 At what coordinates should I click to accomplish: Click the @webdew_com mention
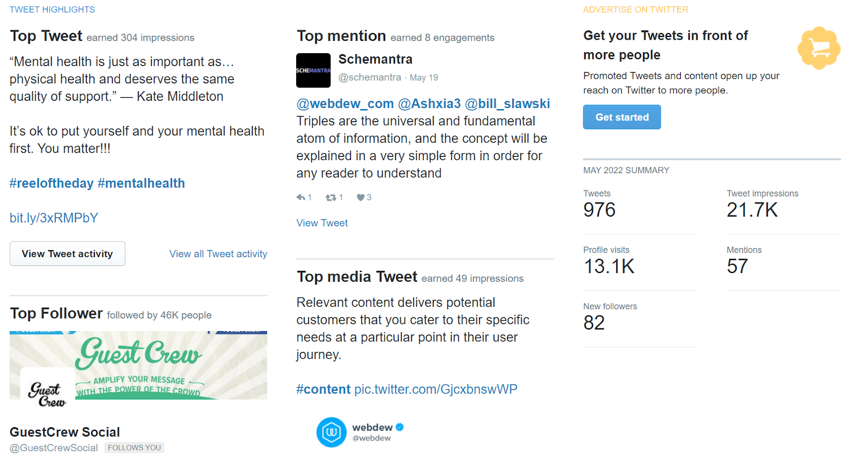[345, 103]
